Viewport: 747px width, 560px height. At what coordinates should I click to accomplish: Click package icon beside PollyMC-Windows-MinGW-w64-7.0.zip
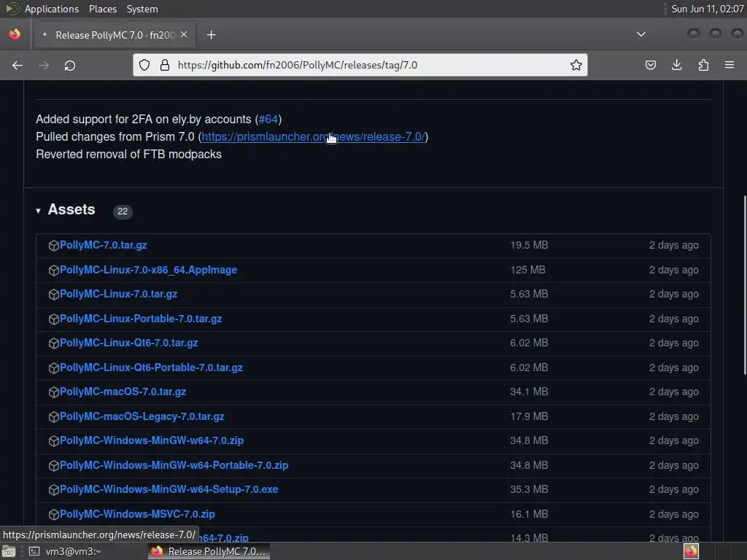click(x=54, y=441)
